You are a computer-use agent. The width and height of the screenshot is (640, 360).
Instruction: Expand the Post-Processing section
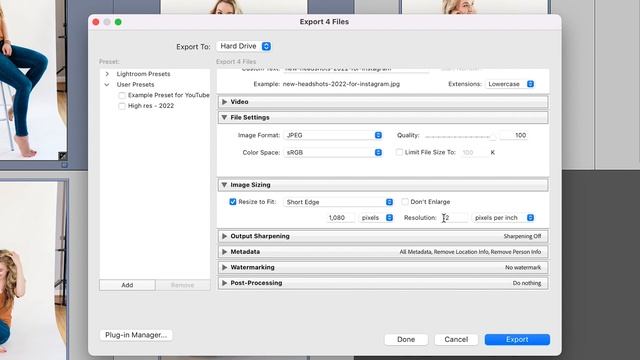click(224, 283)
